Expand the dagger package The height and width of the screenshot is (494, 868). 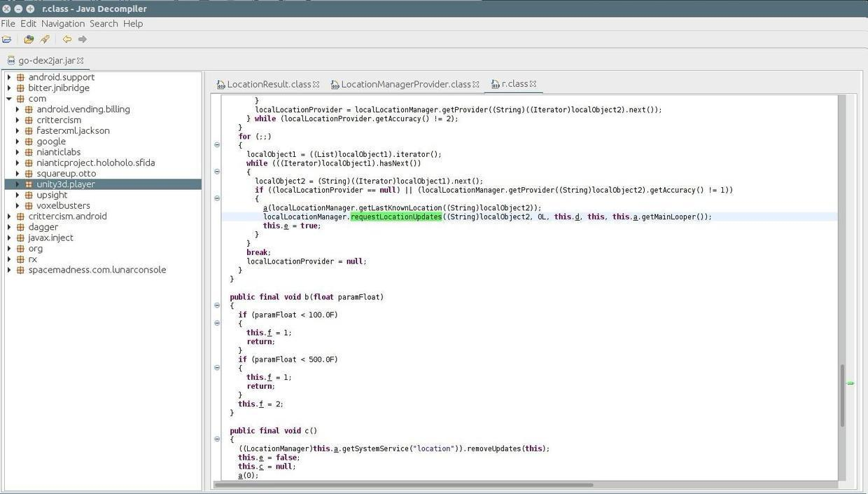point(9,227)
